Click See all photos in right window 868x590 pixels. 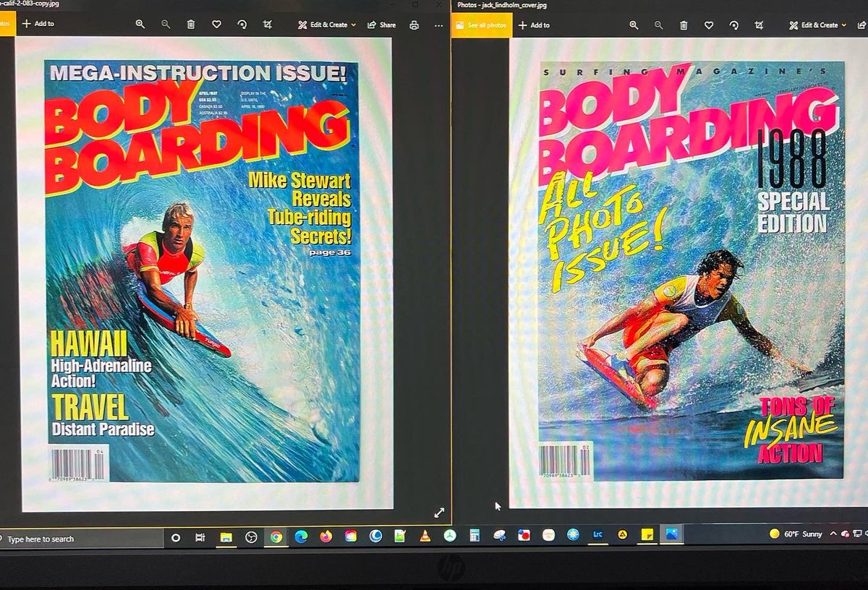tap(482, 25)
